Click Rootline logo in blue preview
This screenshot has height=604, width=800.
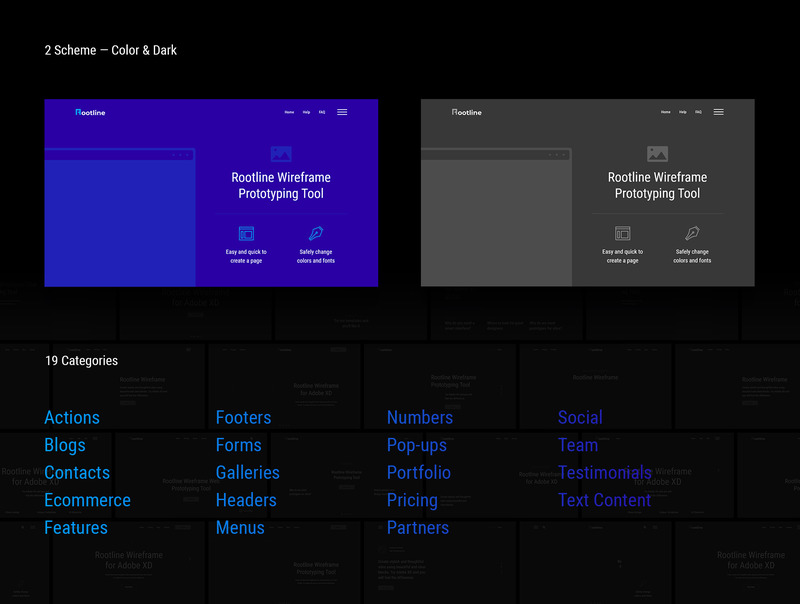point(90,112)
